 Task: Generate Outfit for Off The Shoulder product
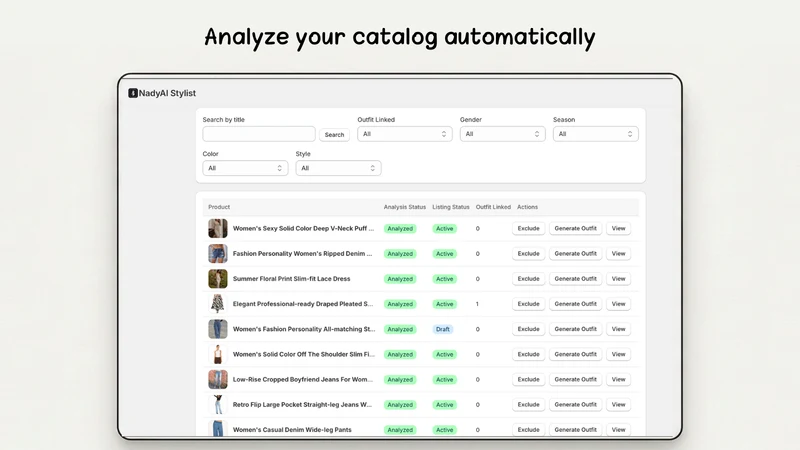coord(576,354)
